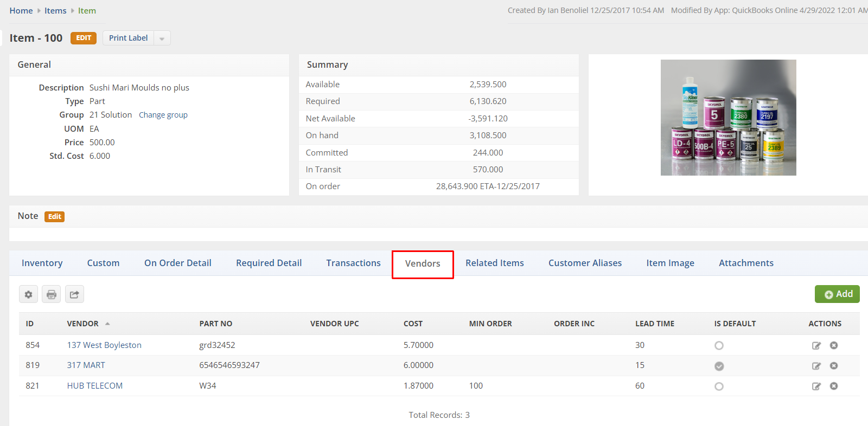Open the table settings gear icon
This screenshot has height=426, width=868.
tap(28, 294)
